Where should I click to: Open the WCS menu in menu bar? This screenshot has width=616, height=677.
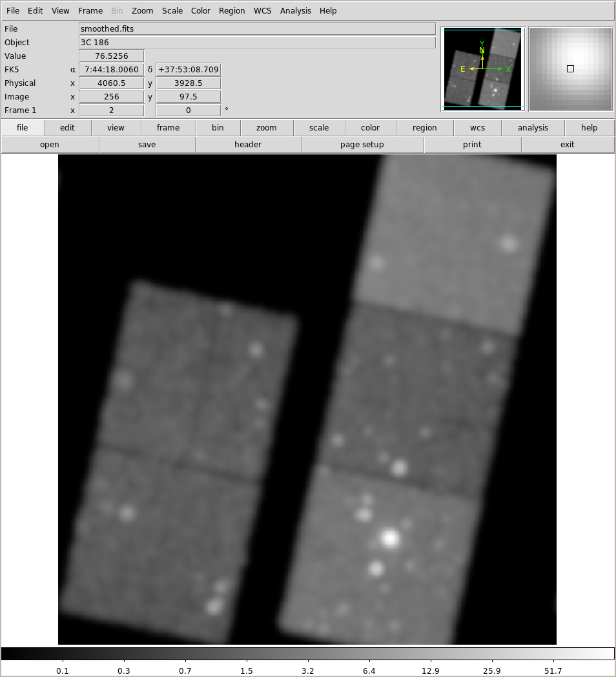pos(262,11)
